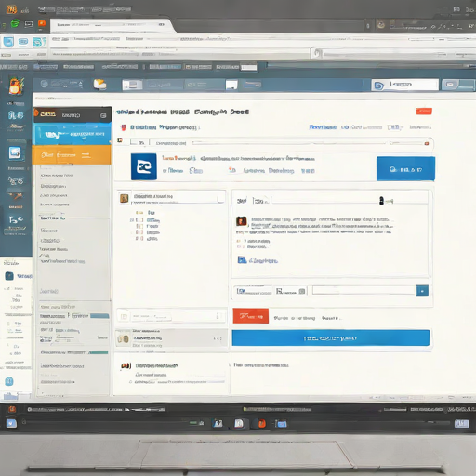Click the boxed icon at the taskbar's far right

[461, 423]
